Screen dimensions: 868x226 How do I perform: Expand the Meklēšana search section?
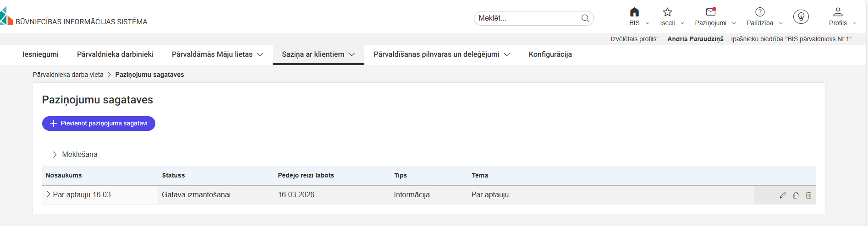pos(55,155)
